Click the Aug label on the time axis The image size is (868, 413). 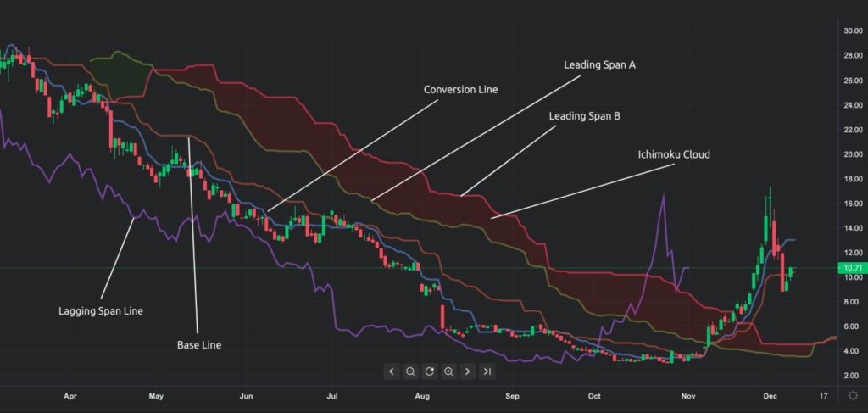point(422,396)
